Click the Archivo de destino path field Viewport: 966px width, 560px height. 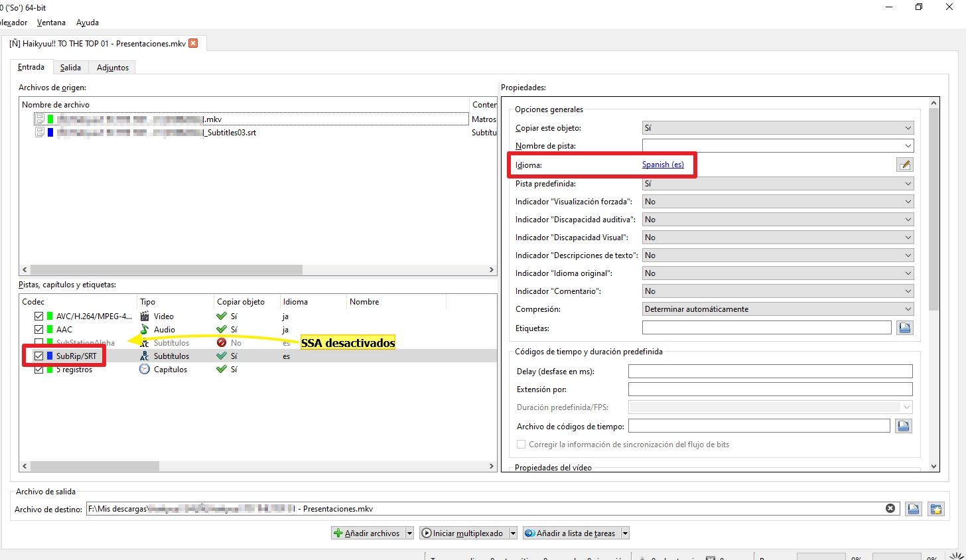point(492,509)
